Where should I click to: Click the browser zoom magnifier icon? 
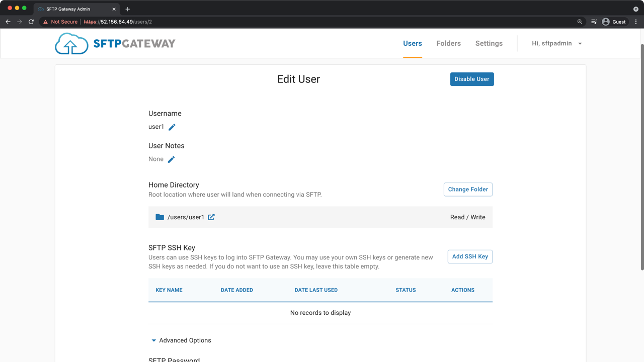580,22
